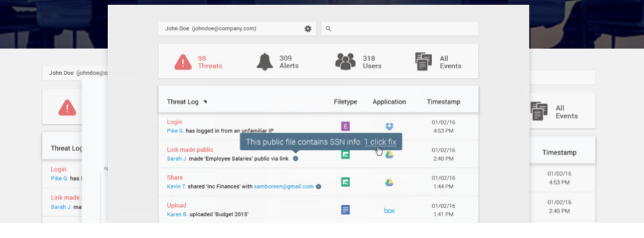Select the 'Share' threat title

click(175, 178)
